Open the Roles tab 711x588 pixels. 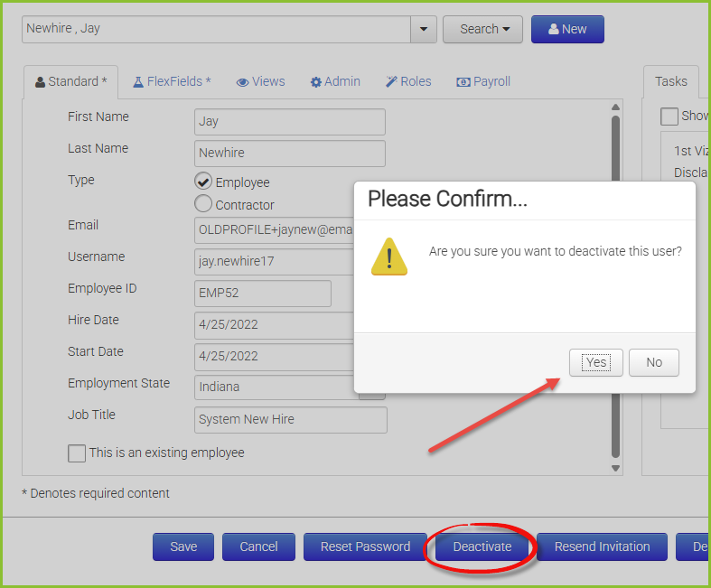click(408, 82)
